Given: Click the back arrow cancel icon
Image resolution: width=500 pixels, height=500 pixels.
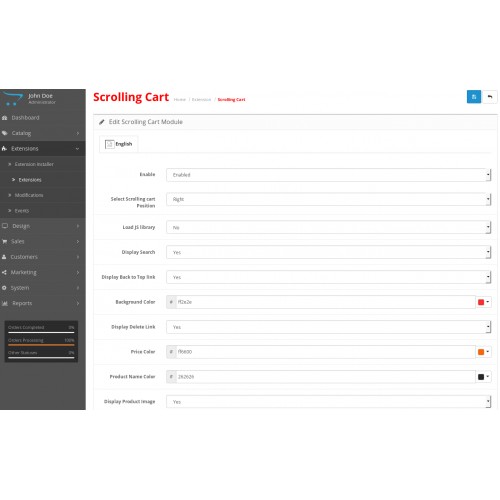Looking at the screenshot, I should (x=490, y=97).
